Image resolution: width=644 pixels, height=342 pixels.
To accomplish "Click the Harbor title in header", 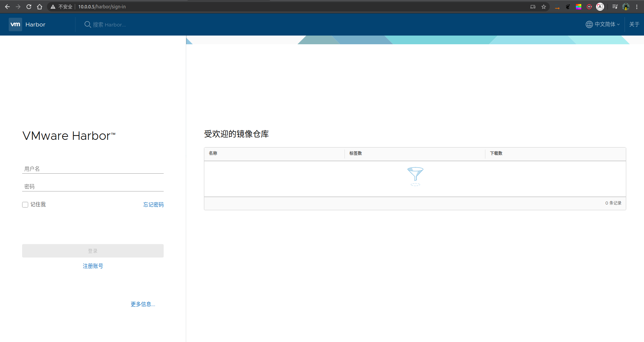I will (x=35, y=24).
